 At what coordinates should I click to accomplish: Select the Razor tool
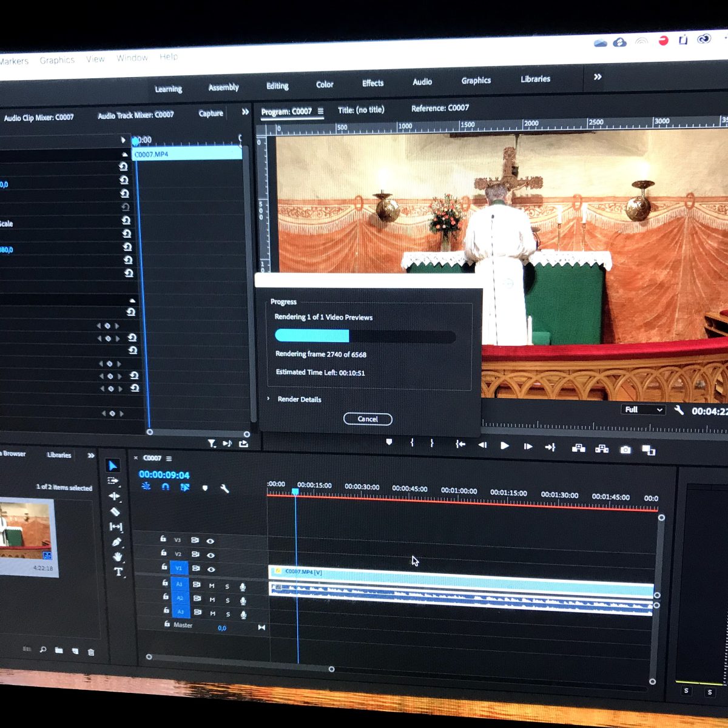click(x=115, y=511)
